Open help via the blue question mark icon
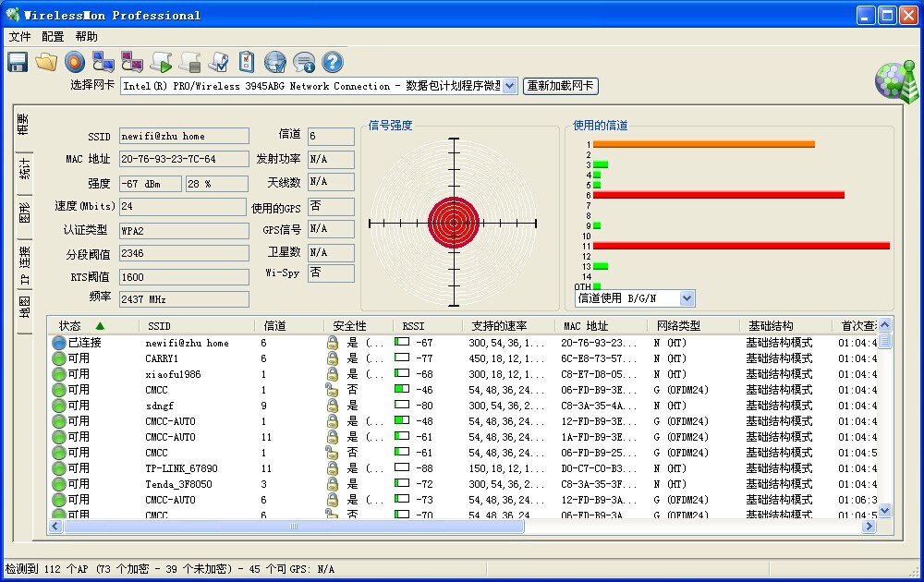 tap(332, 62)
